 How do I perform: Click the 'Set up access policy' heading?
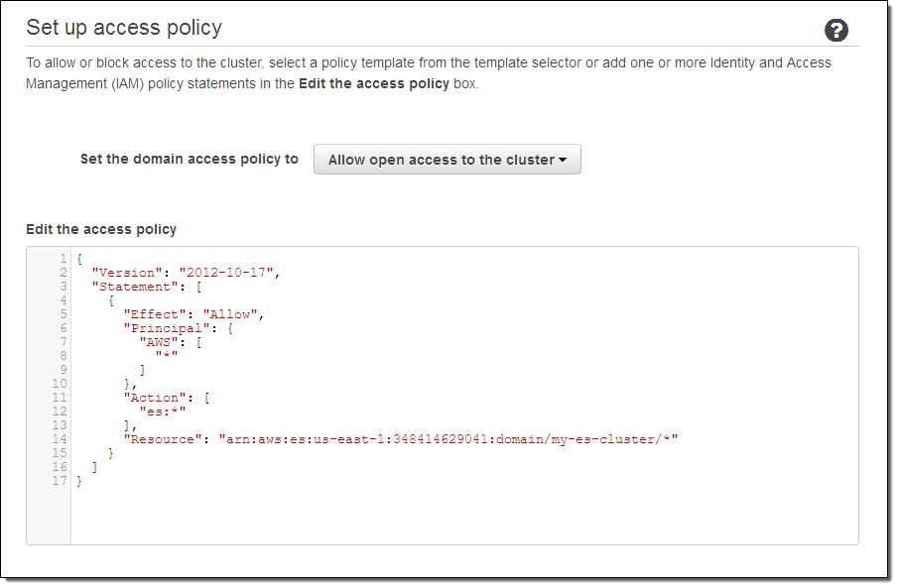124,28
